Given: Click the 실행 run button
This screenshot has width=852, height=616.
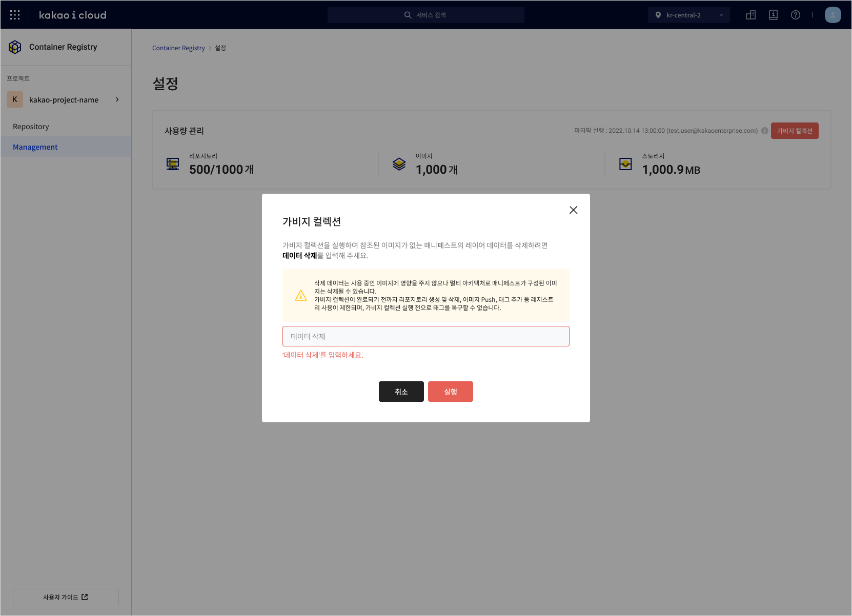Looking at the screenshot, I should point(451,392).
